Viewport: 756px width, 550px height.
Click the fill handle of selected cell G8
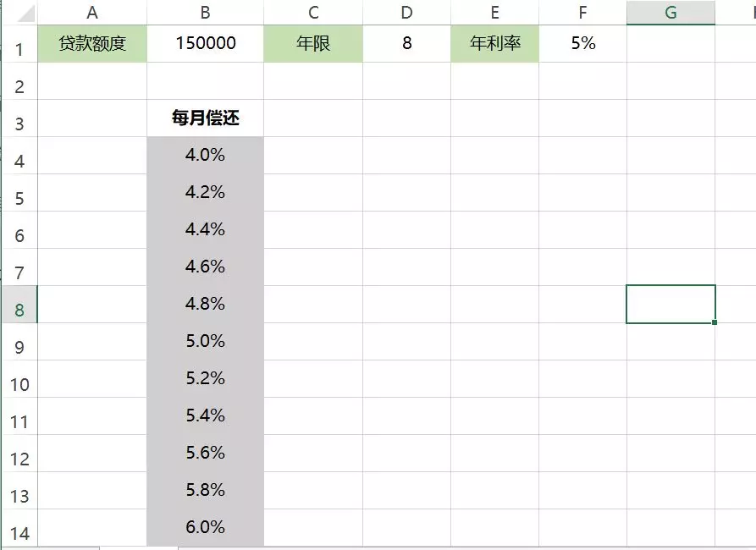714,322
